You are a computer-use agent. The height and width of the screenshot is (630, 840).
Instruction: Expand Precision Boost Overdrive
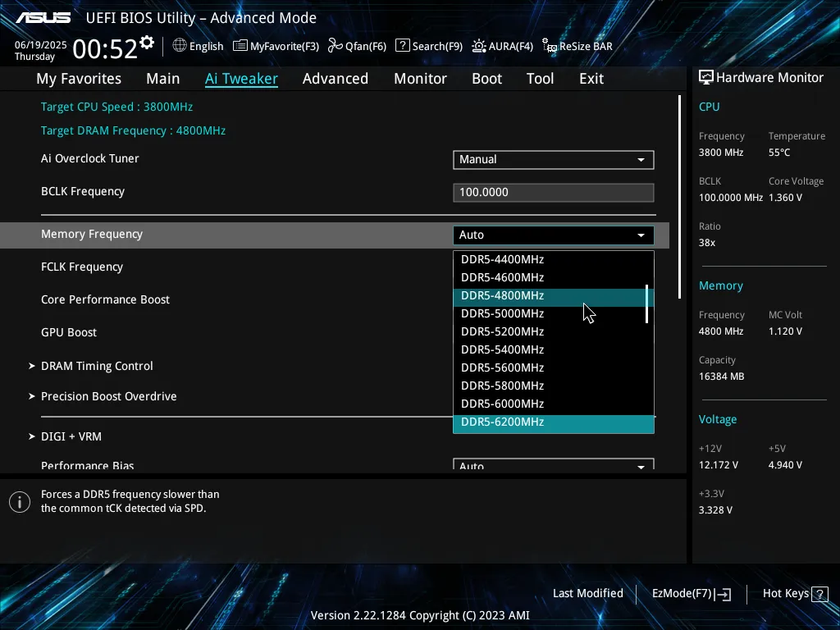pyautogui.click(x=108, y=396)
